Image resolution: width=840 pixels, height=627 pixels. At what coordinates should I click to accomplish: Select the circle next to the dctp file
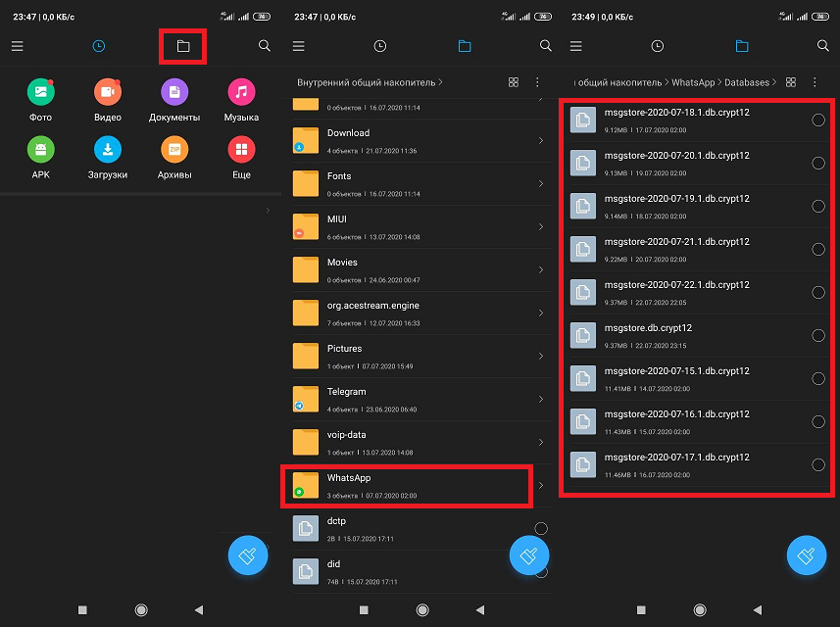[541, 529]
